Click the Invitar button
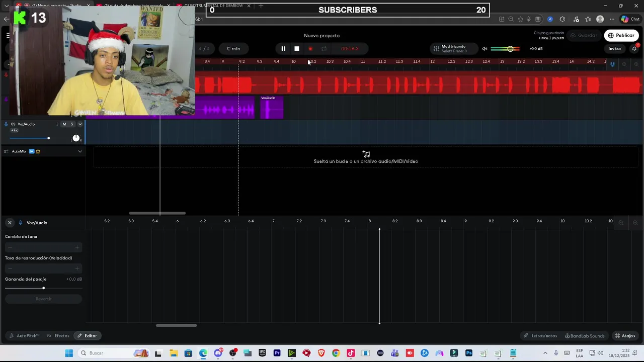 (x=615, y=49)
